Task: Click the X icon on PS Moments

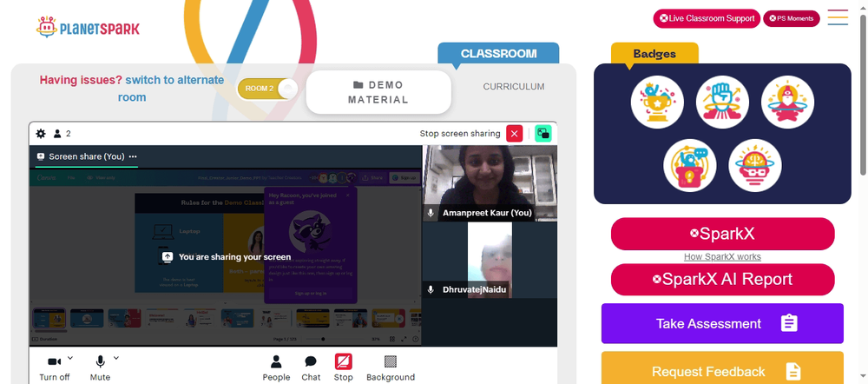Action: [773, 18]
